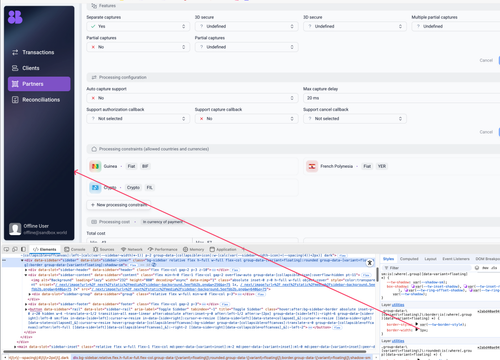Expand the sidebar-group div node

[x=30, y=294]
